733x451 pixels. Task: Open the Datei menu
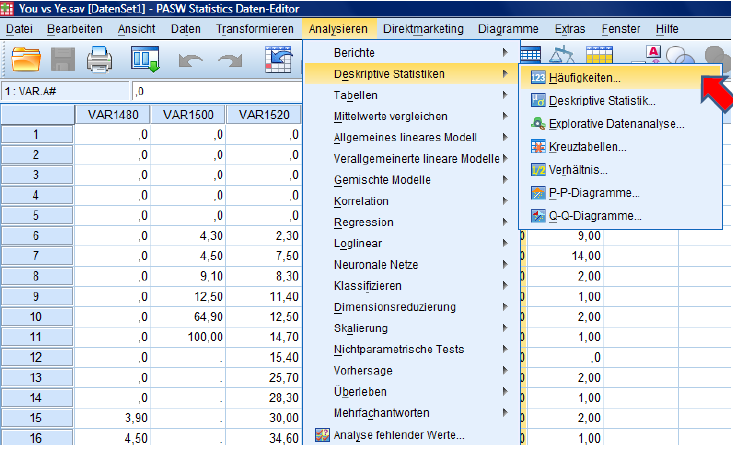(19, 29)
